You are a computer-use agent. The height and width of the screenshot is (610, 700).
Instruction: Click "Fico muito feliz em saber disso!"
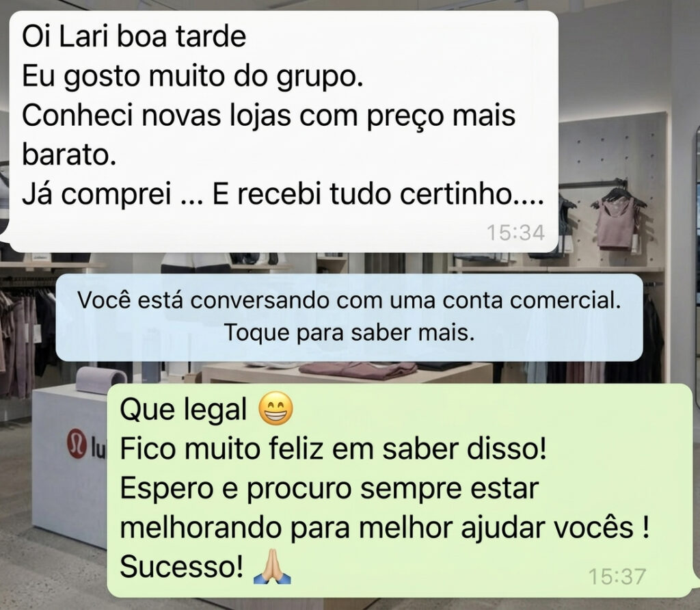click(333, 449)
